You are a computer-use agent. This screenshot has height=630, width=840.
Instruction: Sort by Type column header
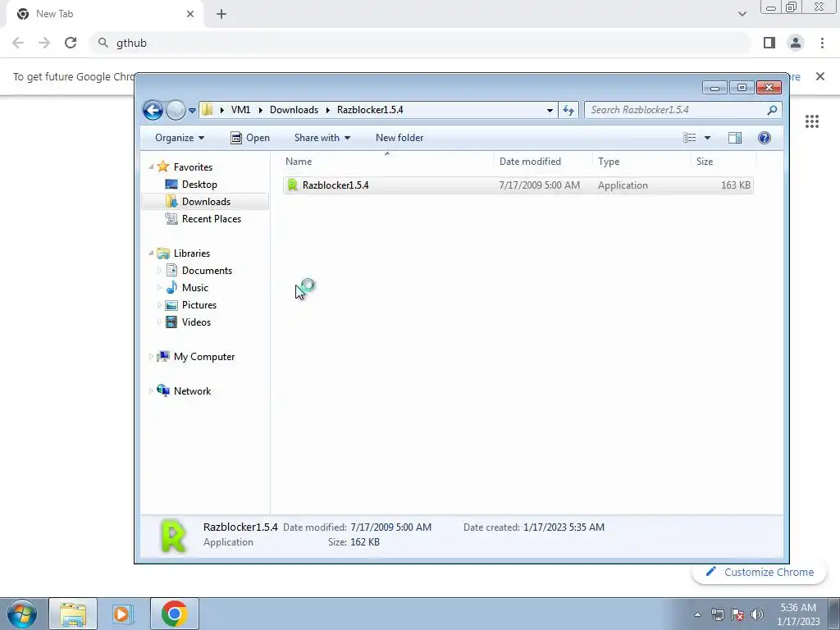point(609,162)
